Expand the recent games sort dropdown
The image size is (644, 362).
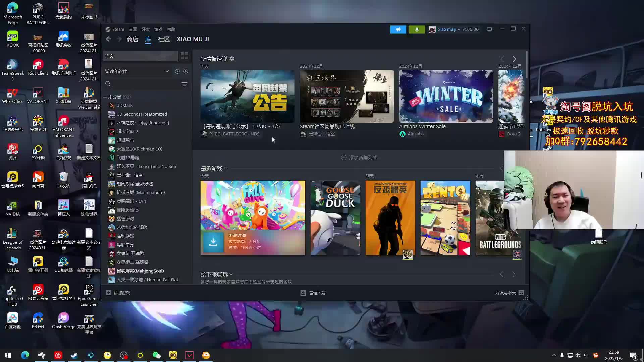coord(226,169)
